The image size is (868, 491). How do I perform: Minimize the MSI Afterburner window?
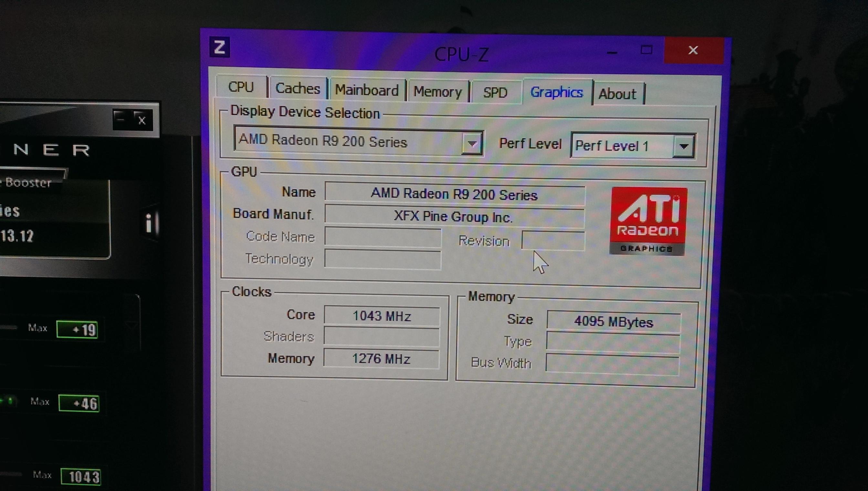120,119
